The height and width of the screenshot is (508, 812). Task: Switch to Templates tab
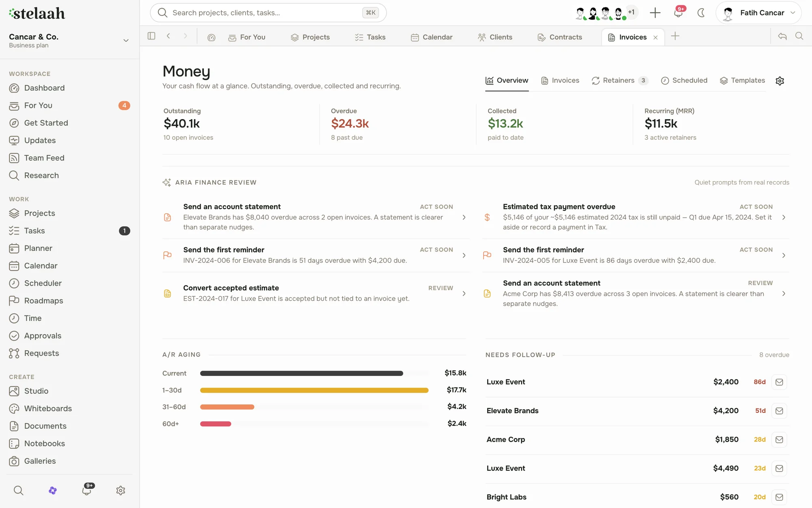tap(742, 80)
